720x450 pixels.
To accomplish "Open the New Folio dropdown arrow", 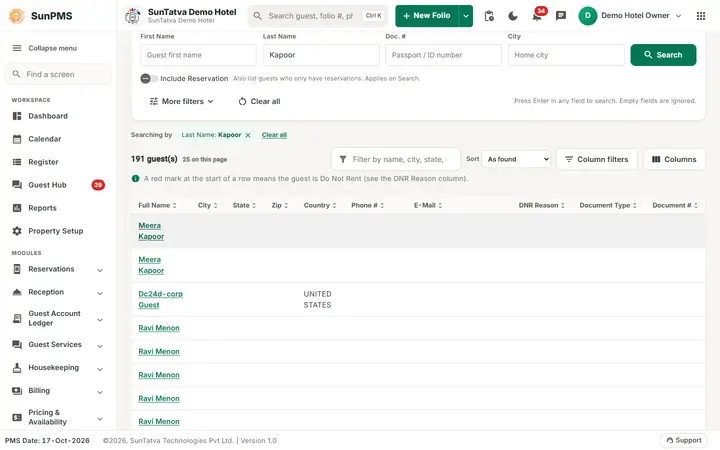I will tap(466, 16).
